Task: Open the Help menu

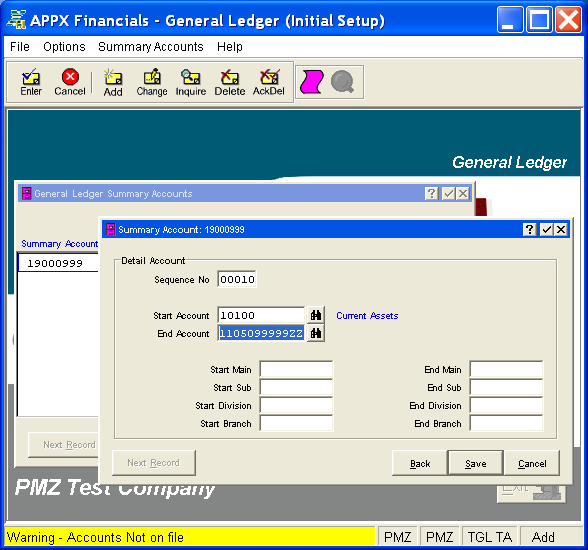Action: pos(230,47)
